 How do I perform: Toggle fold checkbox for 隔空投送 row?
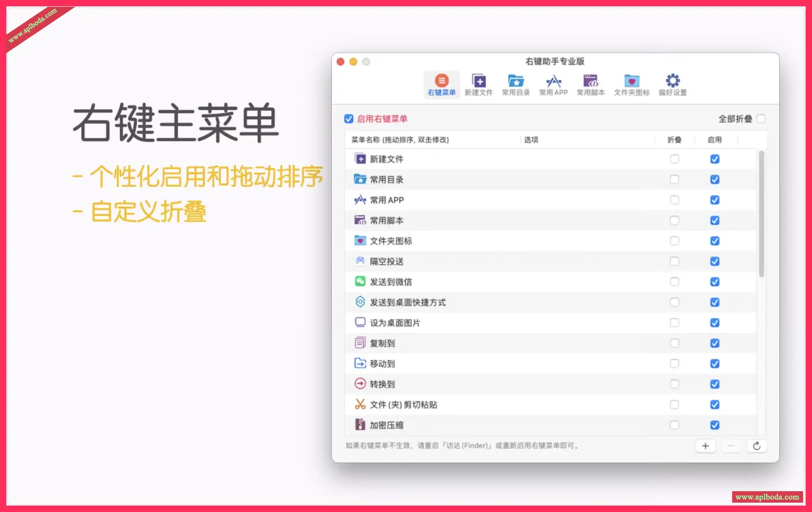674,262
